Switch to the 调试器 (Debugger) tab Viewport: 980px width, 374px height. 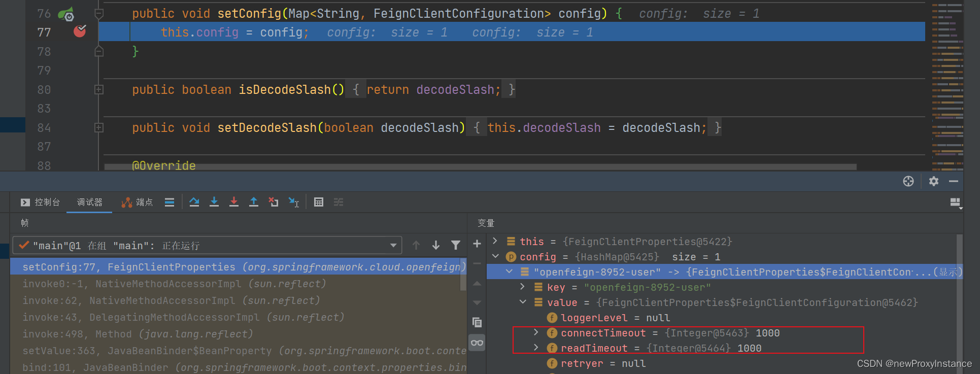coord(89,202)
